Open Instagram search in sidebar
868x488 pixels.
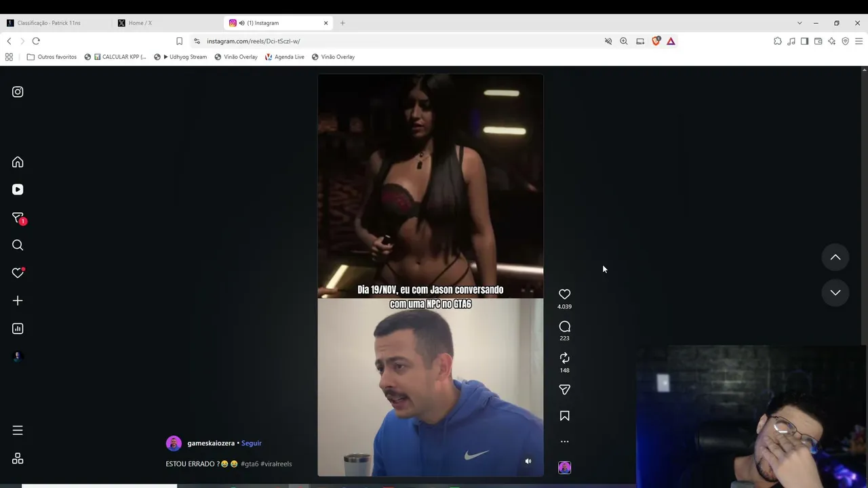point(18,245)
